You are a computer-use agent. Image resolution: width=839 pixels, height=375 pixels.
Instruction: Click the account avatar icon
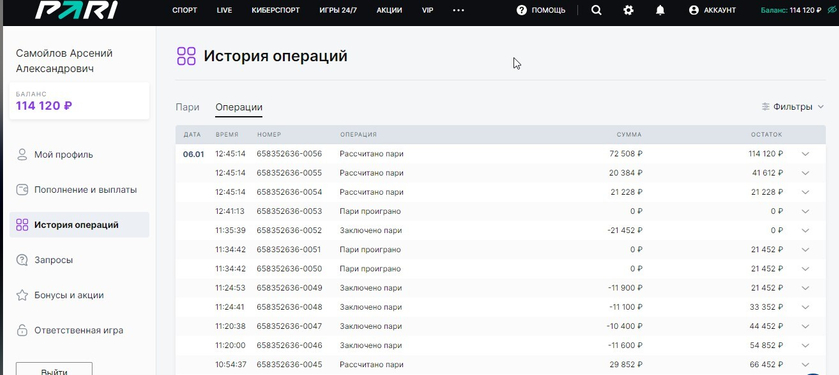tap(694, 10)
